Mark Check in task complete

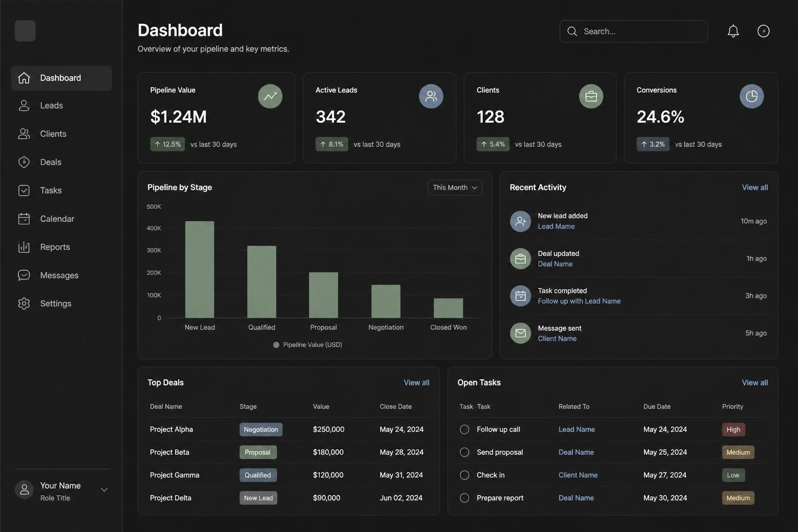(464, 475)
